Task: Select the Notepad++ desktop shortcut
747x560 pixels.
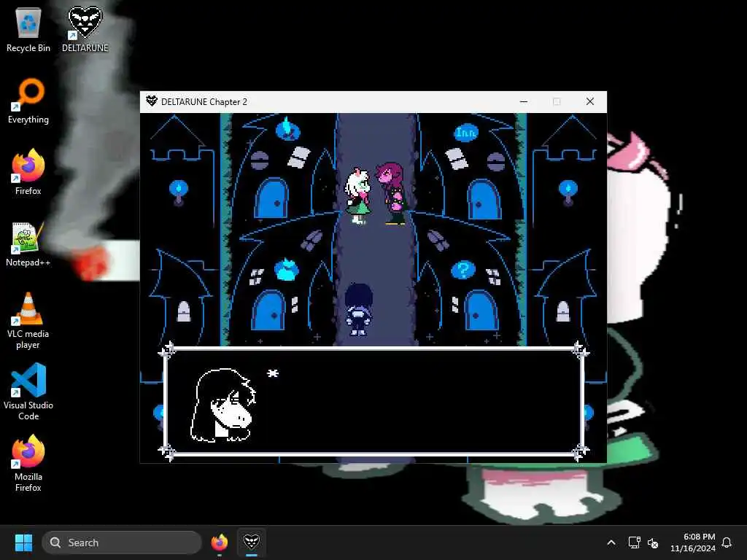Action: tap(28, 244)
